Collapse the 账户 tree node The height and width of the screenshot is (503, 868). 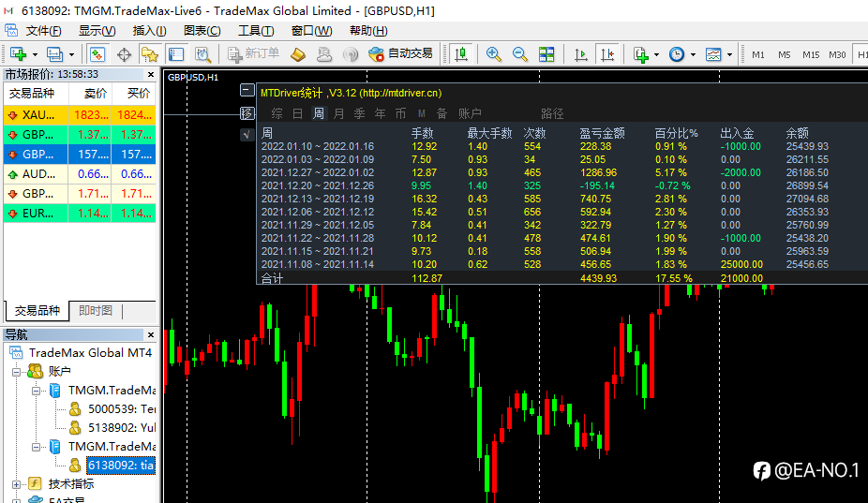(17, 372)
